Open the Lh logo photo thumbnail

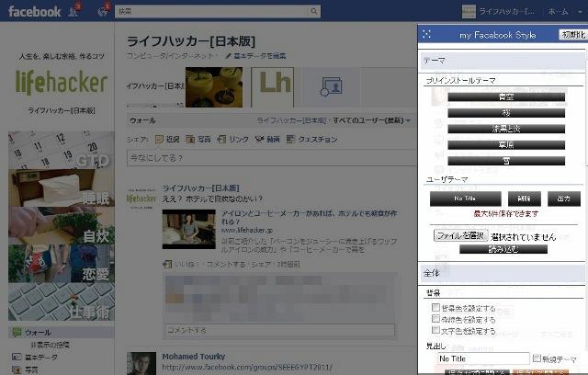pyautogui.click(x=273, y=87)
